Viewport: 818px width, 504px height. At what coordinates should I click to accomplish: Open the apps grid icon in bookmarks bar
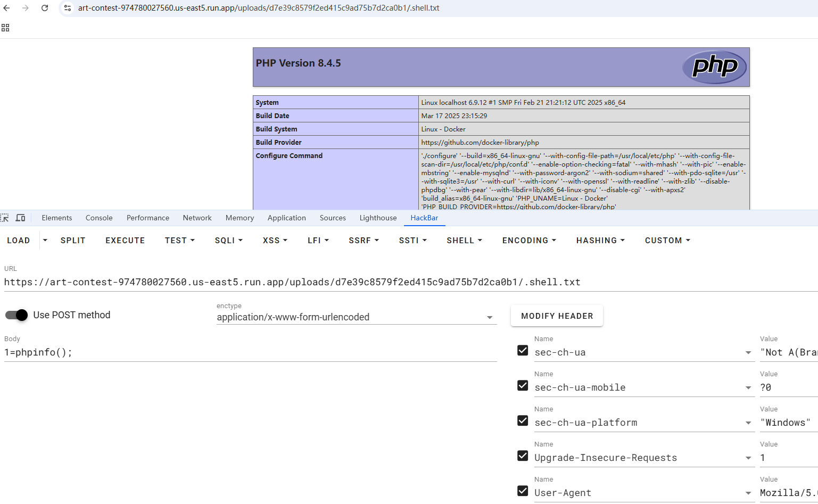coord(5,28)
